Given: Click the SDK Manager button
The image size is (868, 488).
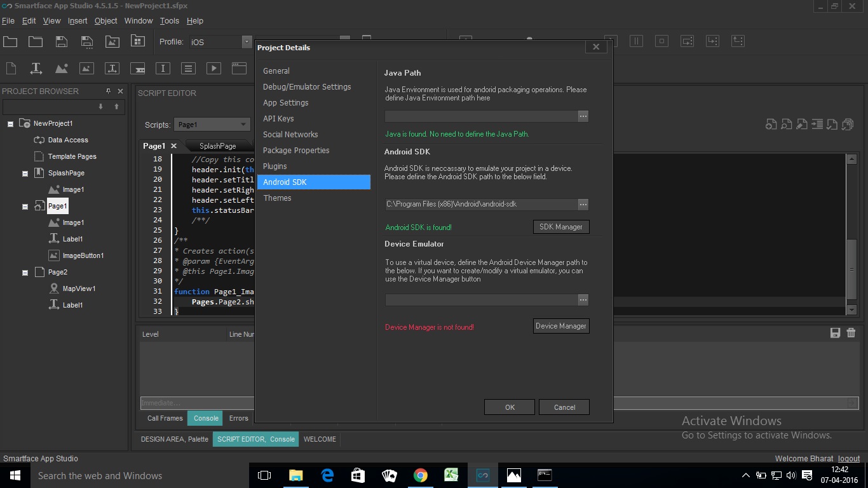Looking at the screenshot, I should coord(560,227).
